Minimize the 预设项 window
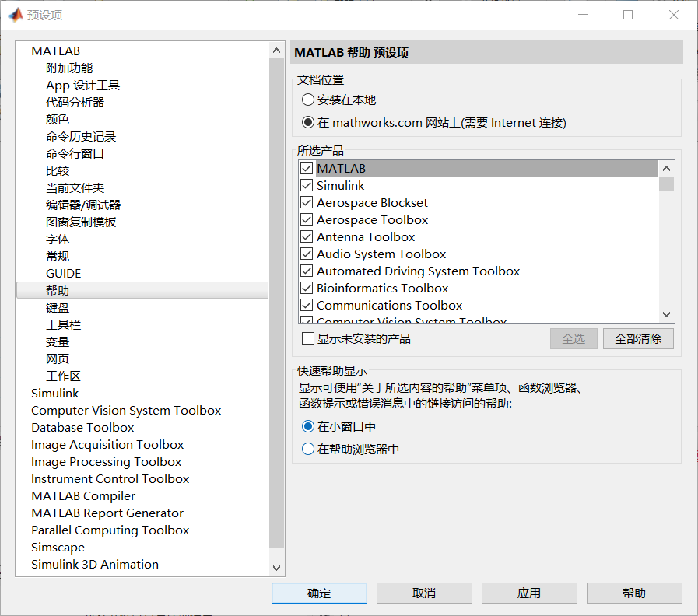698x616 pixels. tap(583, 15)
